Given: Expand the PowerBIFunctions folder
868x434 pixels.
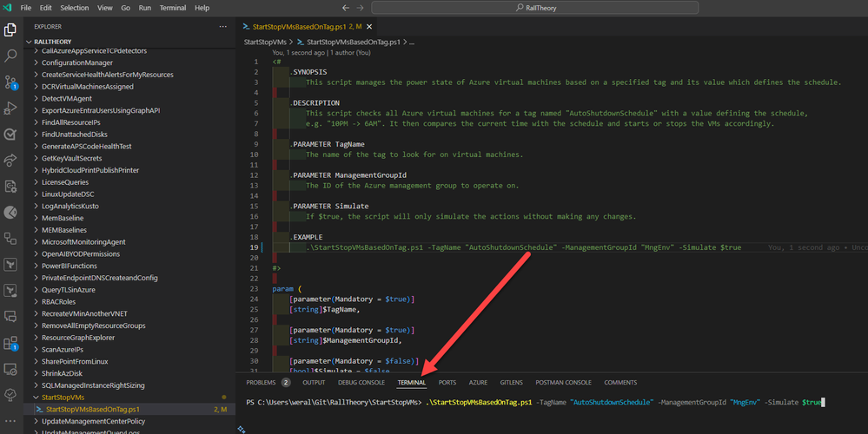Looking at the screenshot, I should tap(130, 266).
